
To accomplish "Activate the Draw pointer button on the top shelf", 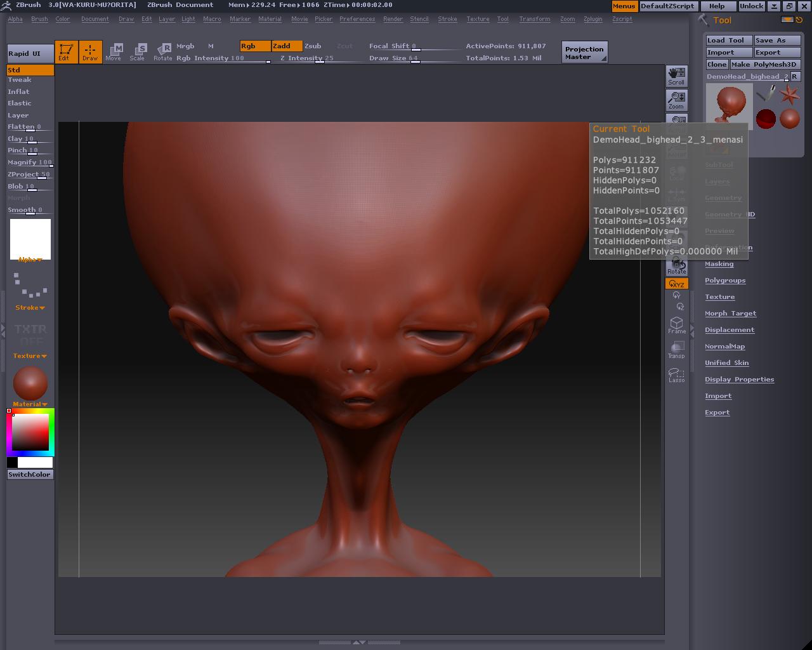I will 91,52.
